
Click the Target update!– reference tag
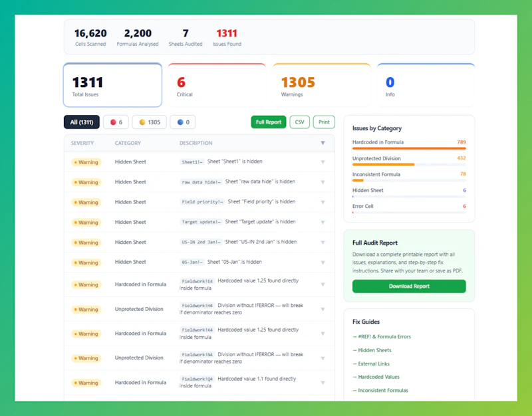click(201, 222)
